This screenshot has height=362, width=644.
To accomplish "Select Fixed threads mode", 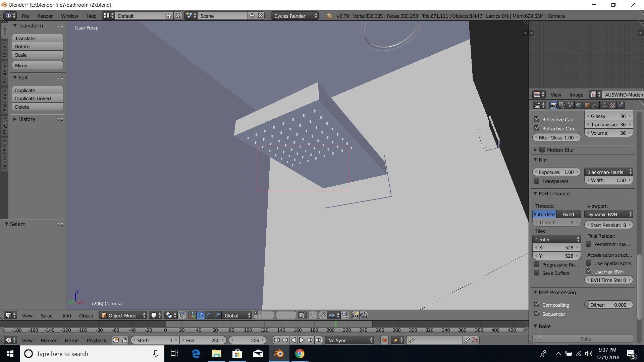I will pyautogui.click(x=568, y=214).
